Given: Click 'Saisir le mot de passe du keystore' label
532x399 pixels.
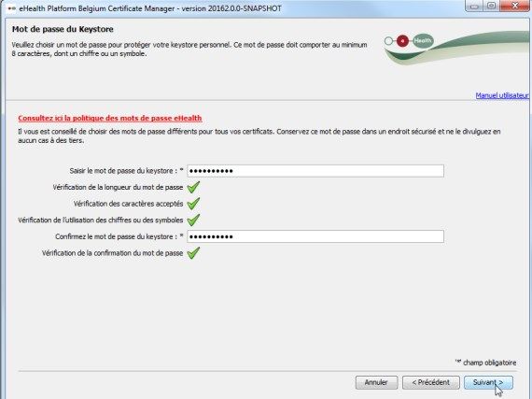Looking at the screenshot, I should [x=126, y=171].
